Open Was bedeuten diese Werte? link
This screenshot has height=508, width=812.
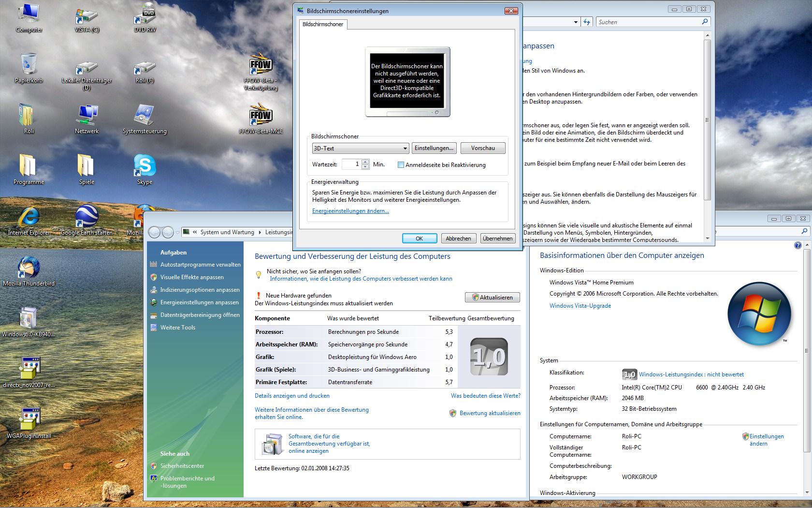[486, 396]
